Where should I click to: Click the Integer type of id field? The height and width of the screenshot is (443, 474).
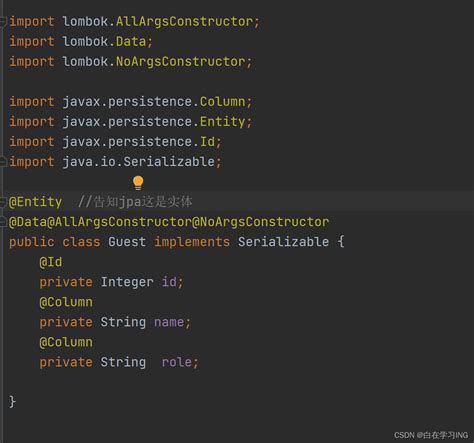tap(127, 282)
